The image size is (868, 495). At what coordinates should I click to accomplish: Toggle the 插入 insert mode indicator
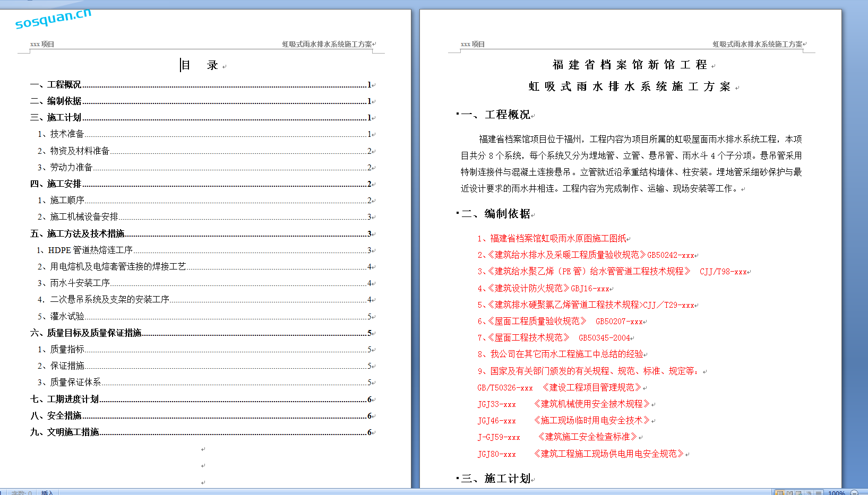point(47,493)
